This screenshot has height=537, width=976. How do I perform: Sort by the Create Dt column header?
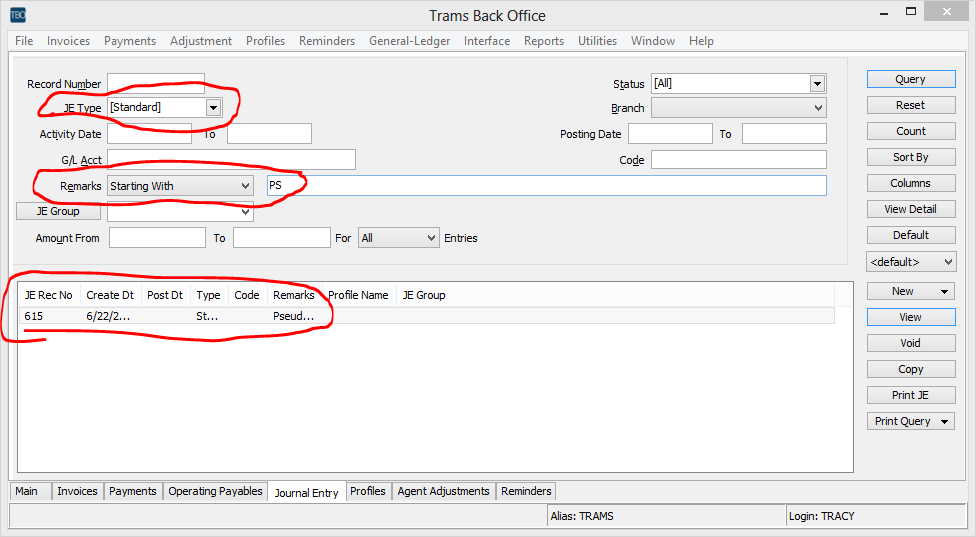pyautogui.click(x=109, y=295)
